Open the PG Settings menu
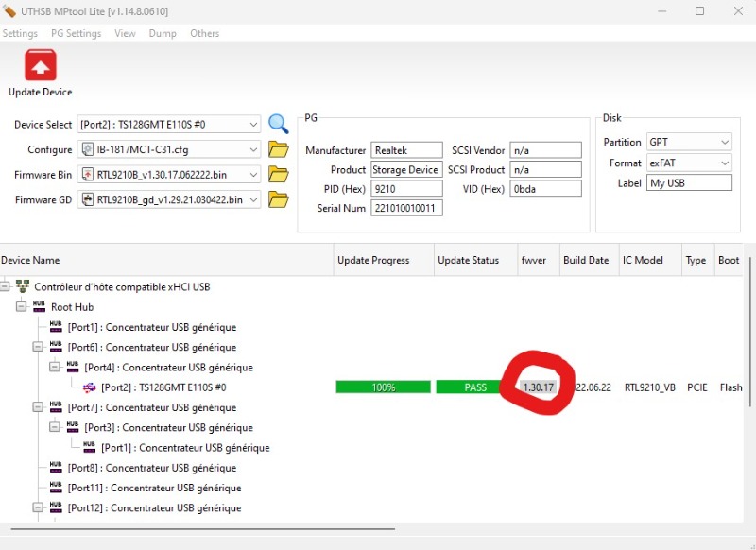Viewport: 756px width, 550px height. pyautogui.click(x=76, y=33)
